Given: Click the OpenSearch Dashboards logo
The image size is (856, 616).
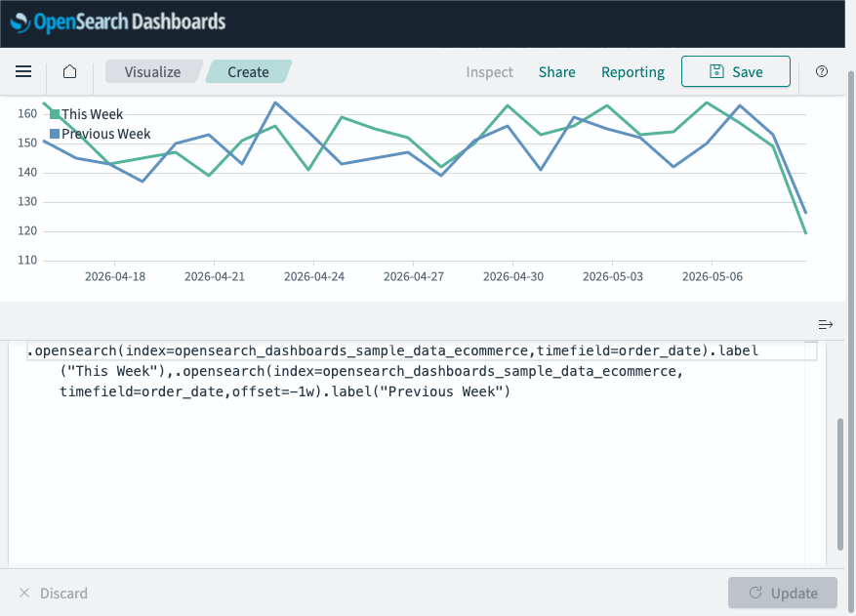Looking at the screenshot, I should 118,22.
